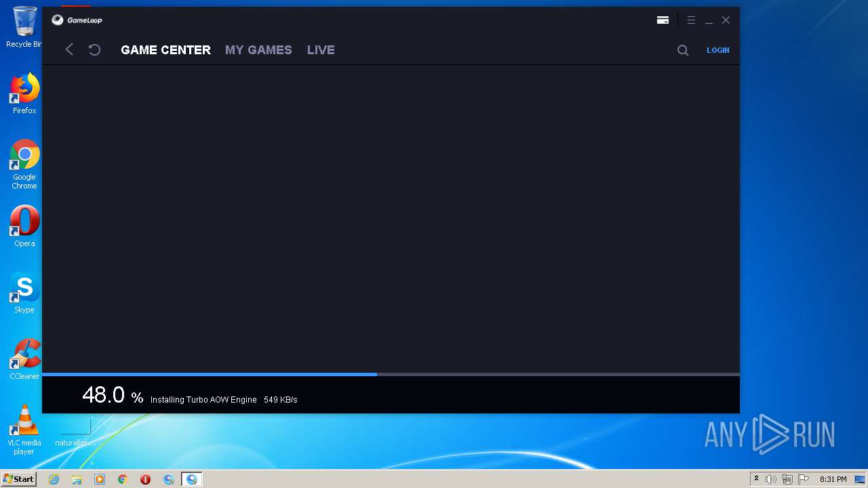Click the active GameLoop taskbar button
Image resolution: width=868 pixels, height=488 pixels.
(x=192, y=479)
